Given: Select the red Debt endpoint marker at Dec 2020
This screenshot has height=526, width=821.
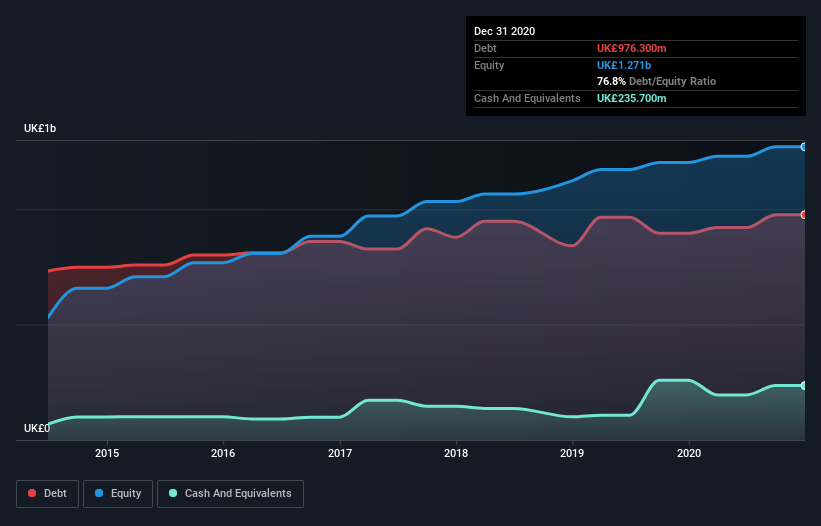Looking at the screenshot, I should pos(804,215).
